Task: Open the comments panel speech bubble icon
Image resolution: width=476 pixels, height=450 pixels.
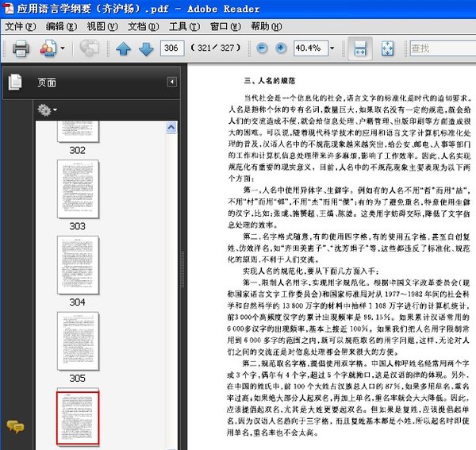Action: click(14, 426)
